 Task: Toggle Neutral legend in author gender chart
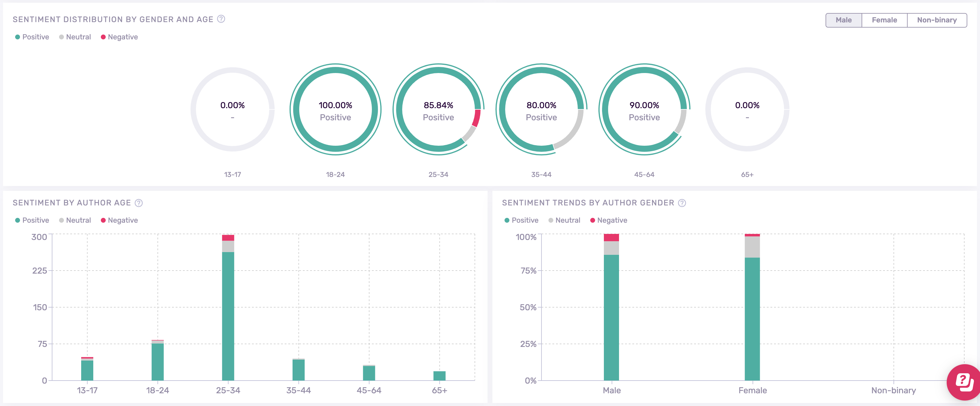(x=564, y=220)
